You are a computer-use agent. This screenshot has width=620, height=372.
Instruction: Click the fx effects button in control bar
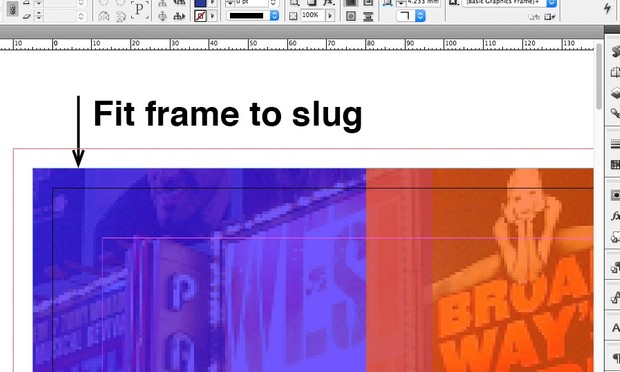coord(328,3)
